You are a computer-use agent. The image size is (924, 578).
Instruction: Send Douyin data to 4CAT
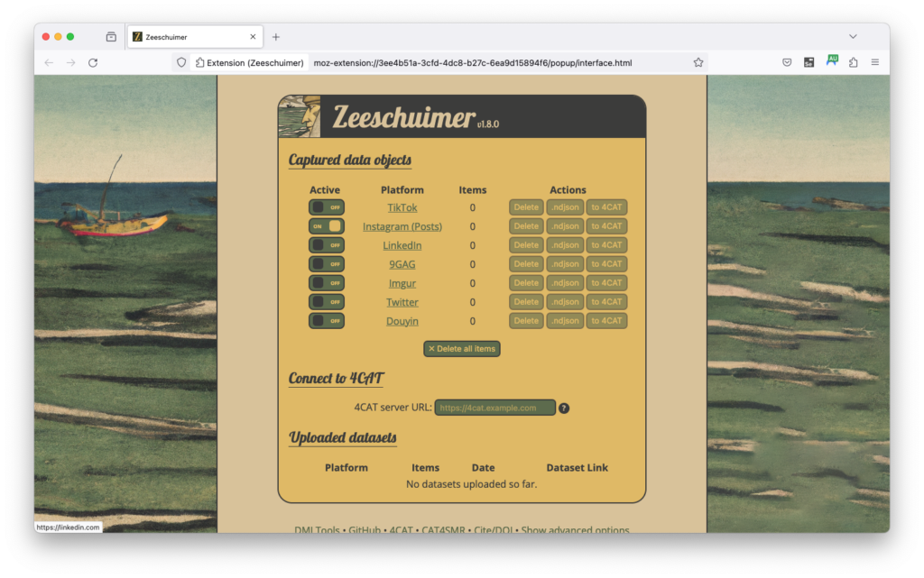[x=606, y=321]
